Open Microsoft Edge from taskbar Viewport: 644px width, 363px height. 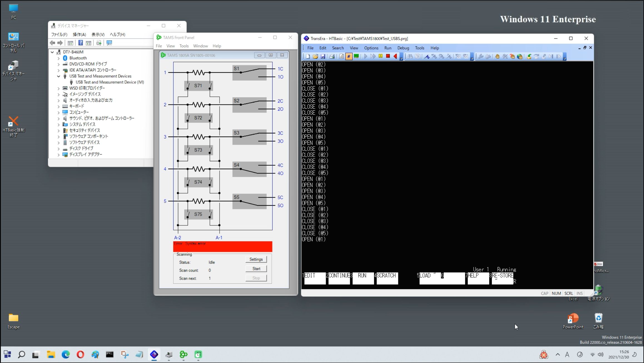pyautogui.click(x=66, y=354)
